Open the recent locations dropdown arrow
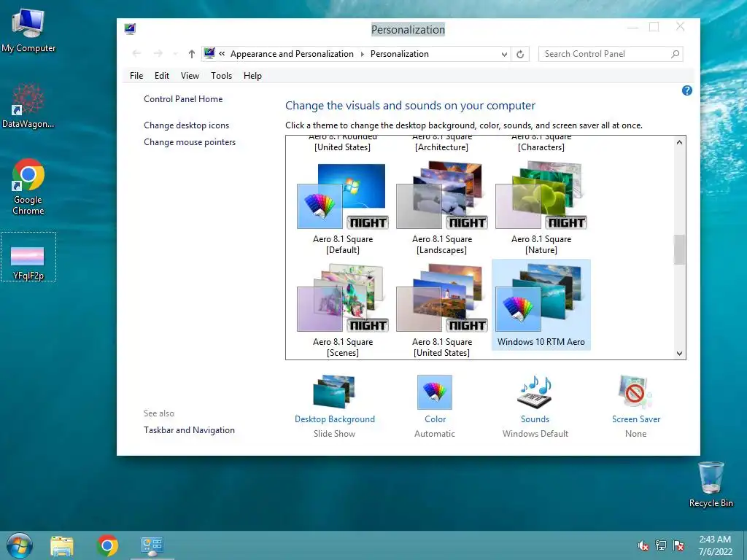747x560 pixels. pyautogui.click(x=175, y=54)
